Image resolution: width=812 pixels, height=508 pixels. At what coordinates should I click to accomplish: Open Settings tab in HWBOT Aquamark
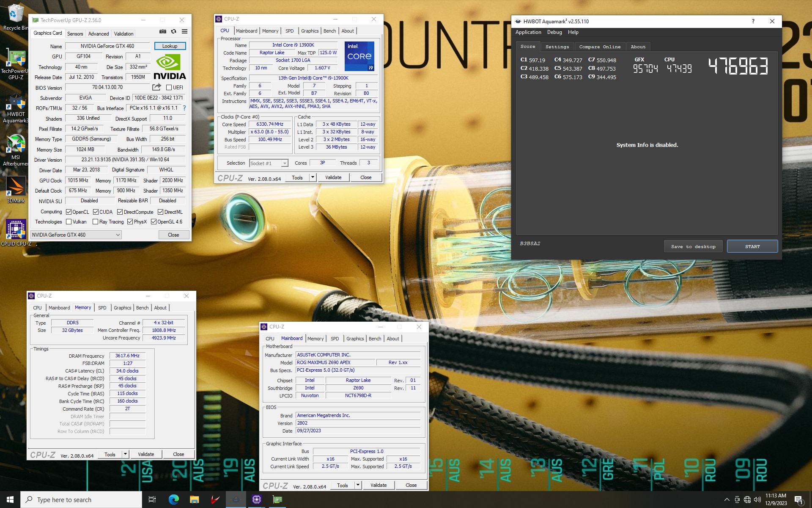[557, 47]
